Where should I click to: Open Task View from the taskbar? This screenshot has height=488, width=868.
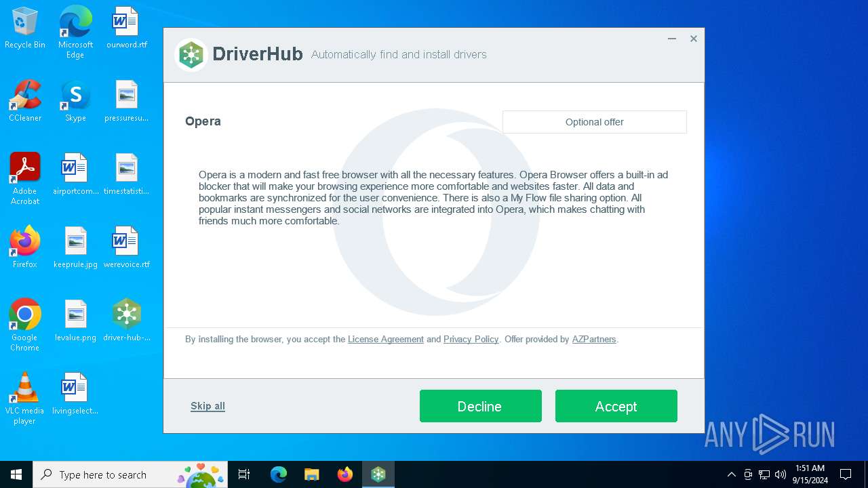245,474
